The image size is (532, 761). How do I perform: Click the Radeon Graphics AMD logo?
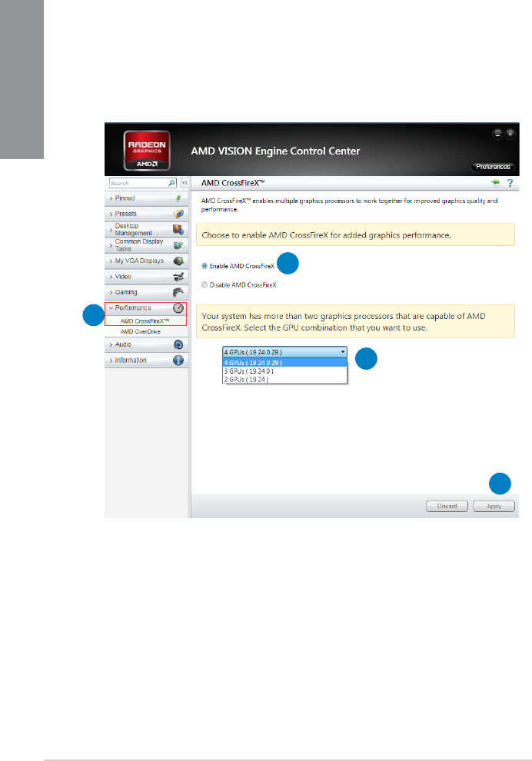147,151
